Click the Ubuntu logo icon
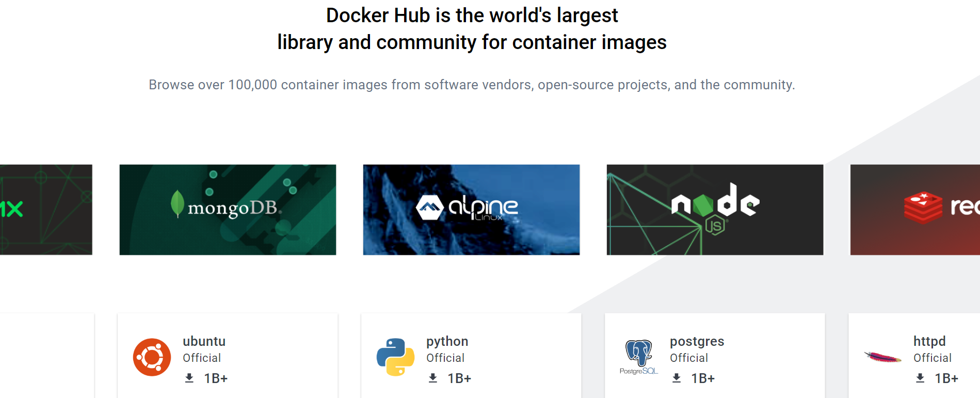Viewport: 980px width, 398px height. (x=152, y=357)
